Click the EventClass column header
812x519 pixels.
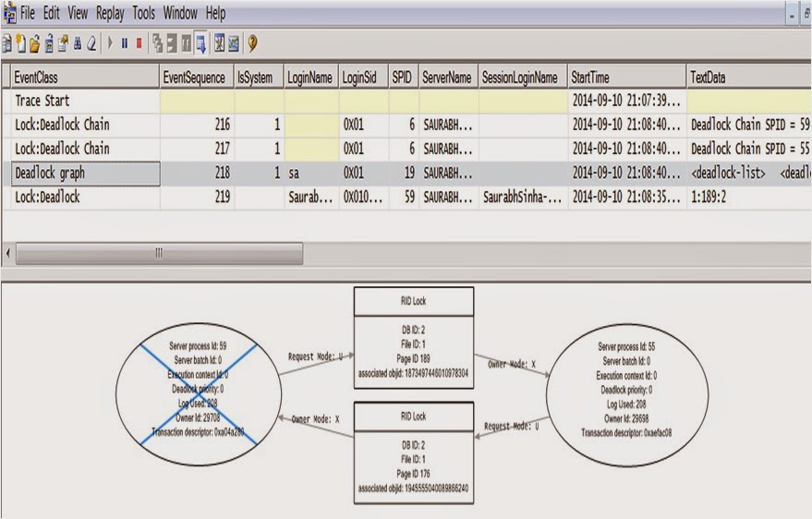coord(85,78)
